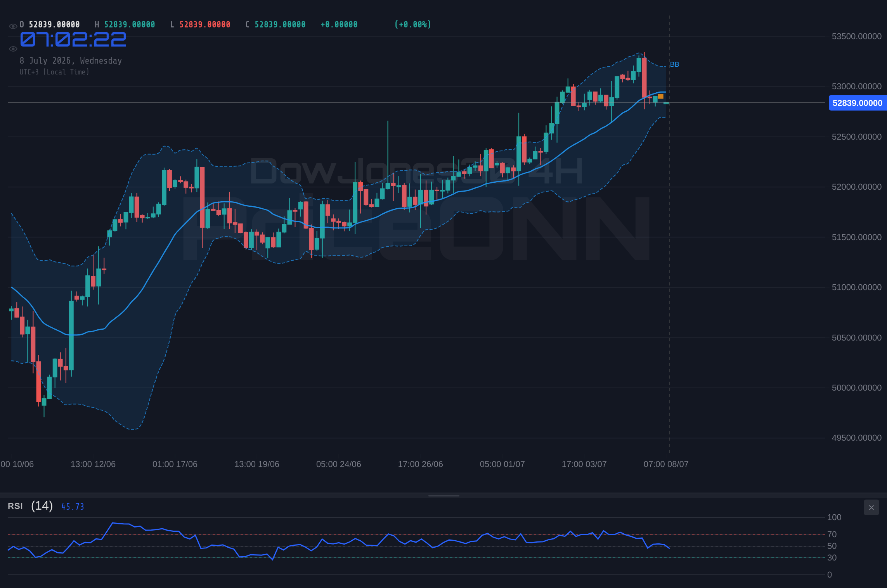Click the orange marker near latest candle
887x588 pixels.
click(x=661, y=97)
